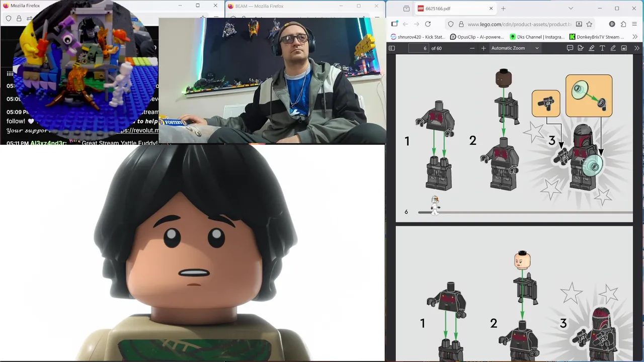Zoom out the PDF with minus button
The height and width of the screenshot is (362, 644).
(472, 48)
